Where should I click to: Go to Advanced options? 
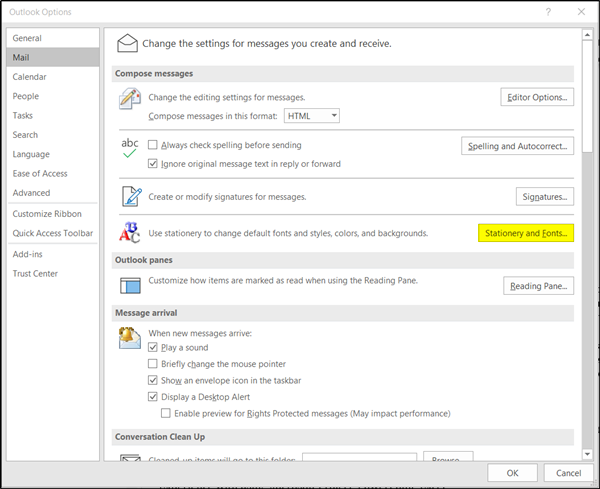(x=53, y=193)
